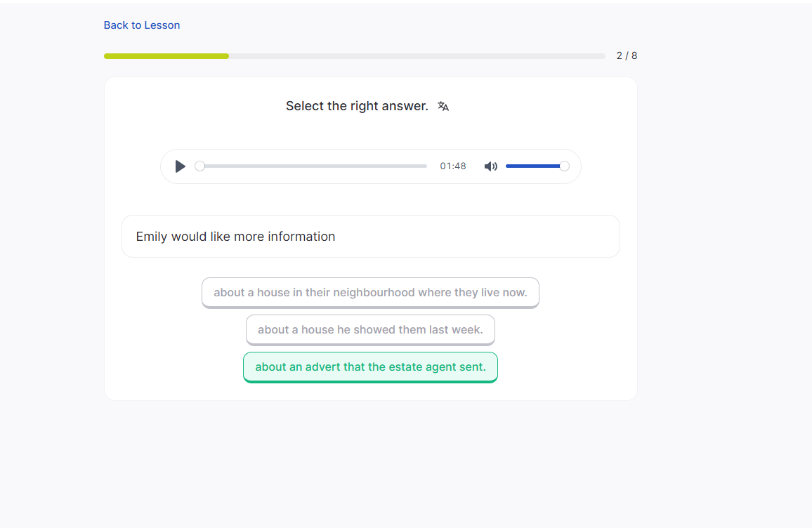Click the translate icon beside the instruction
The height and width of the screenshot is (528, 812).
443,106
